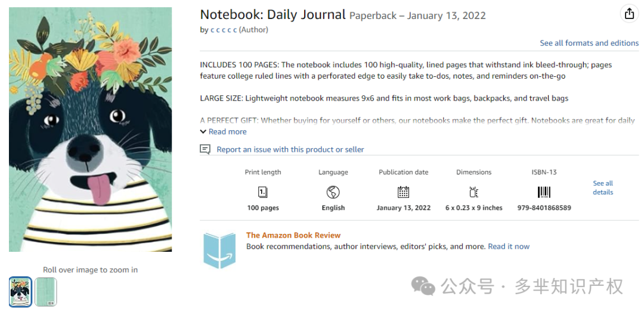This screenshot has height=312, width=644.
Task: Open See all formats and editions
Action: pyautogui.click(x=589, y=43)
